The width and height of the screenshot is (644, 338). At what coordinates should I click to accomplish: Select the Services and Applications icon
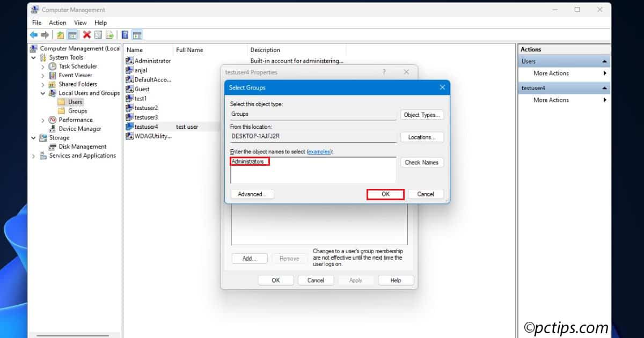pyautogui.click(x=43, y=156)
